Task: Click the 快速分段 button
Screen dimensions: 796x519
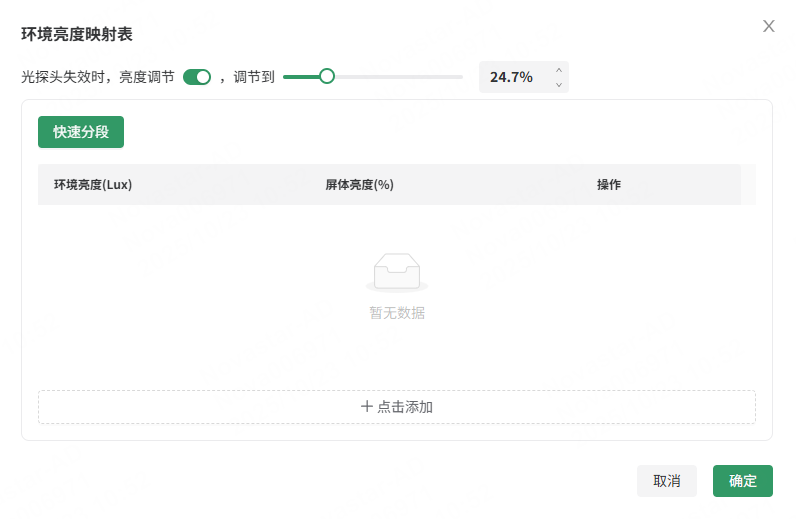Action: (x=81, y=132)
